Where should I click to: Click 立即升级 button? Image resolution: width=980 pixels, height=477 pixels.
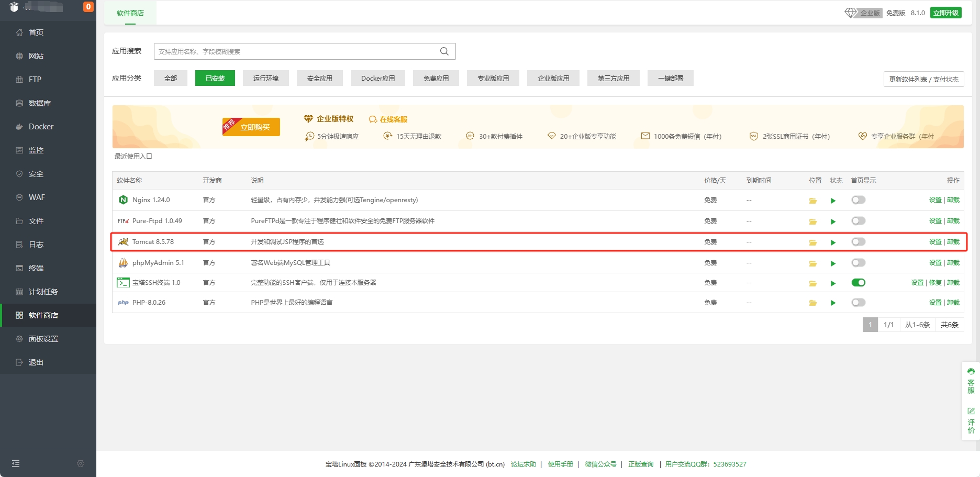point(945,13)
